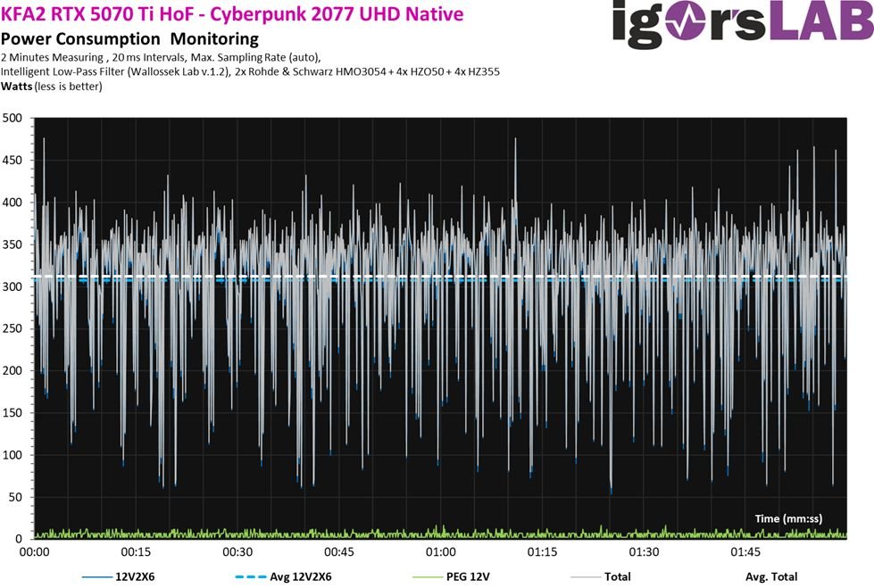Click the 00:15 time axis label

click(x=136, y=552)
